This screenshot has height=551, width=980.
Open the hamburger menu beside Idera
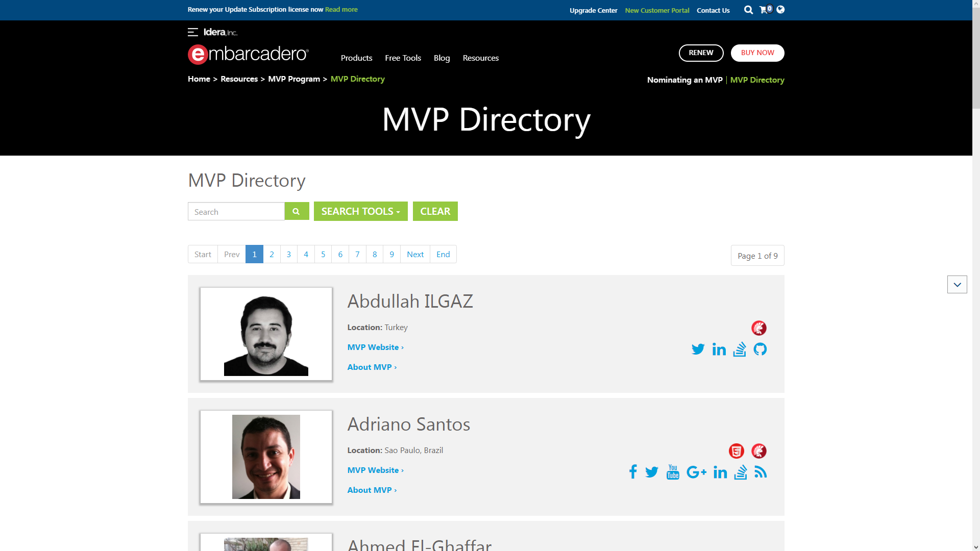[x=192, y=32]
